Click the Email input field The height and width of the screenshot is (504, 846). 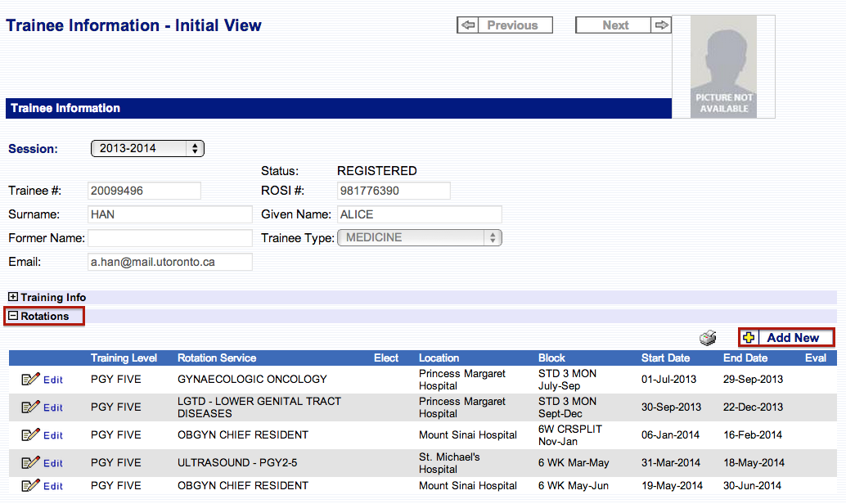point(170,262)
